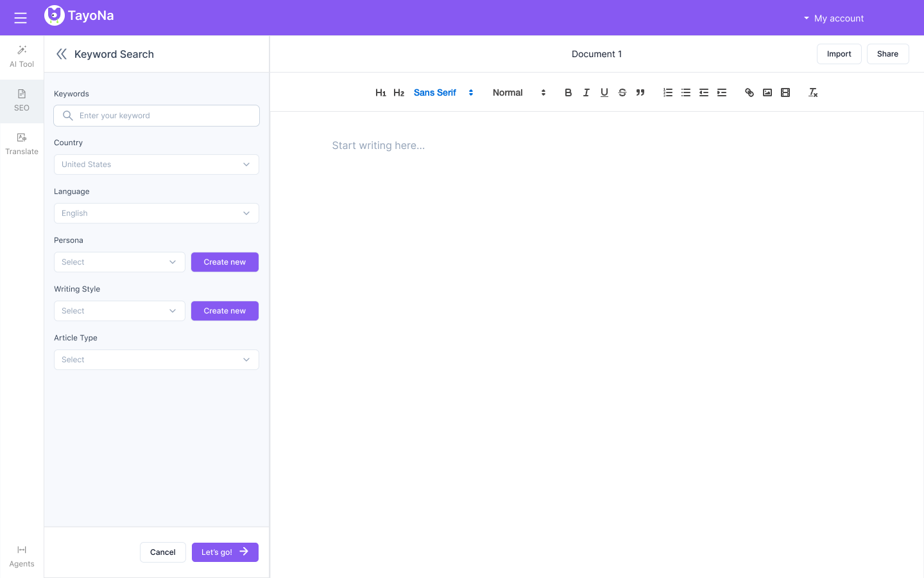Viewport: 924px width, 578px height.
Task: Insert an image into the document
Action: [767, 92]
